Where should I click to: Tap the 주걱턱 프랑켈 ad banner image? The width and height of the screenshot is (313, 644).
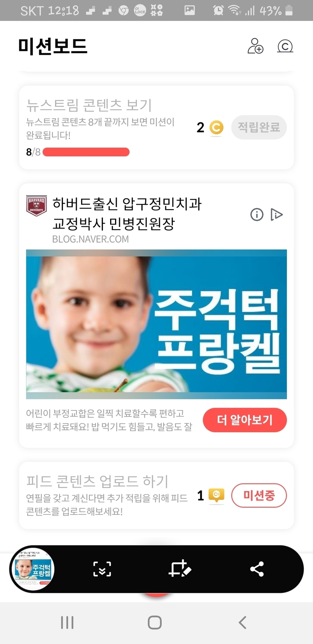[156, 324]
